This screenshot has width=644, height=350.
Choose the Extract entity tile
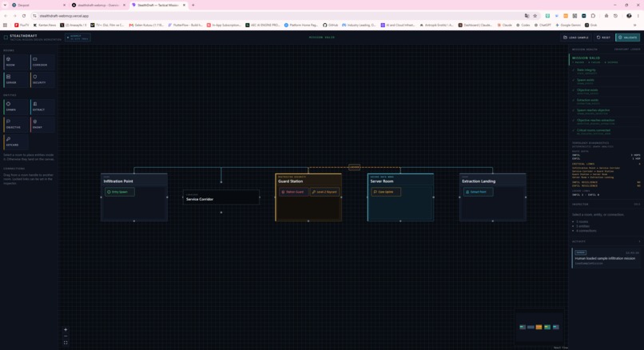point(42,107)
